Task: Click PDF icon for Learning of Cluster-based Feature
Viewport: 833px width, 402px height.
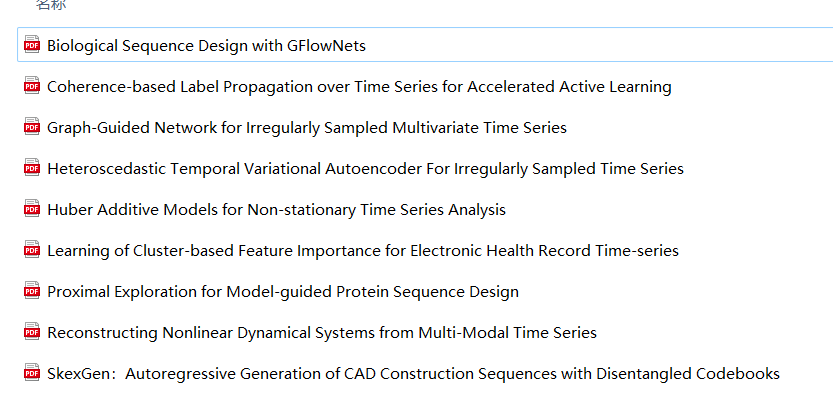Action: point(32,250)
